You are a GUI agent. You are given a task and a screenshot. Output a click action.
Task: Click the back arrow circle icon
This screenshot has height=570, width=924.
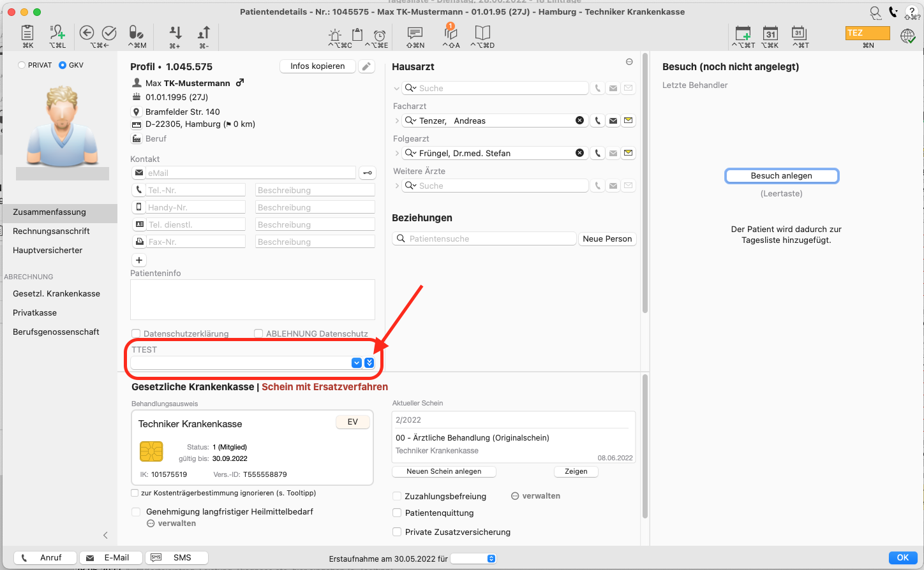click(87, 33)
